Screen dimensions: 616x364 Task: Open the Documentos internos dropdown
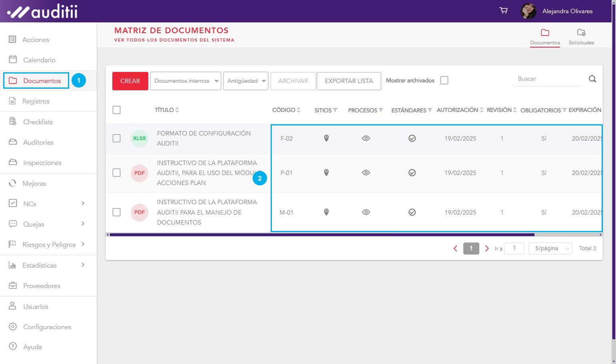185,81
